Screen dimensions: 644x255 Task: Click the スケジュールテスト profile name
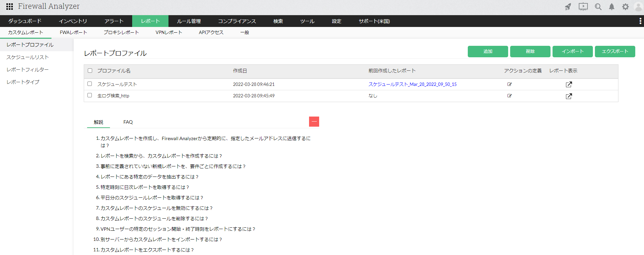[117, 84]
